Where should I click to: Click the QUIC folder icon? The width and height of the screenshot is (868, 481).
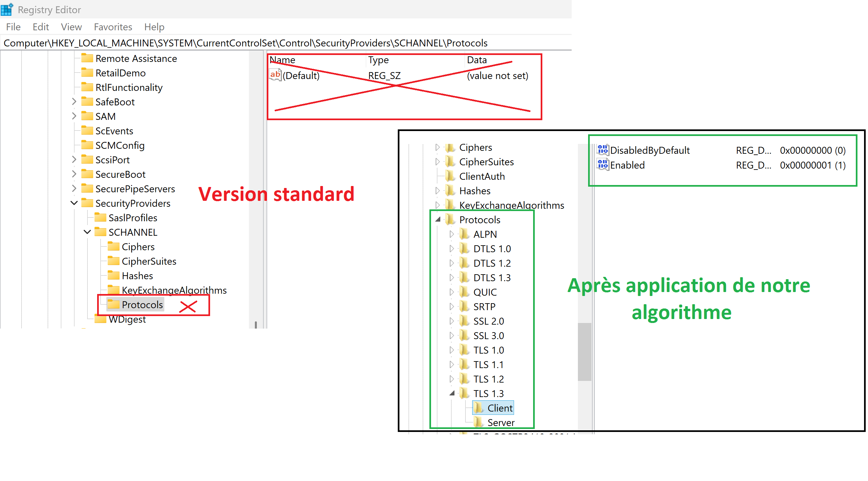tap(464, 292)
